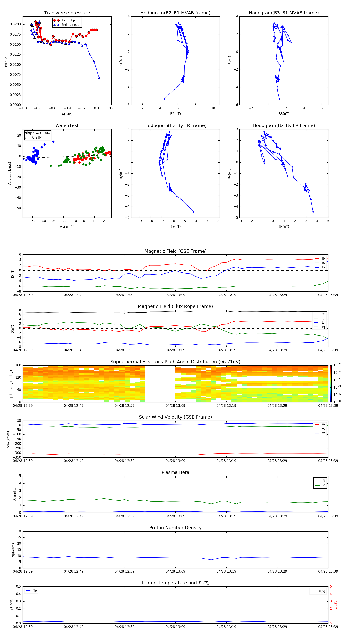Click the Bz' entry in flux rope legend
The width and height of the screenshot is (351, 644).
320,323
